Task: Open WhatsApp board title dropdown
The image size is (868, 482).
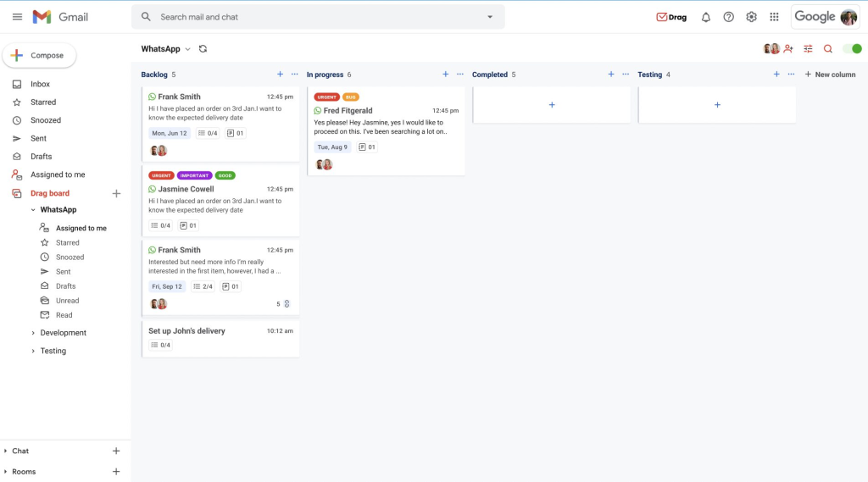Action: [x=187, y=49]
